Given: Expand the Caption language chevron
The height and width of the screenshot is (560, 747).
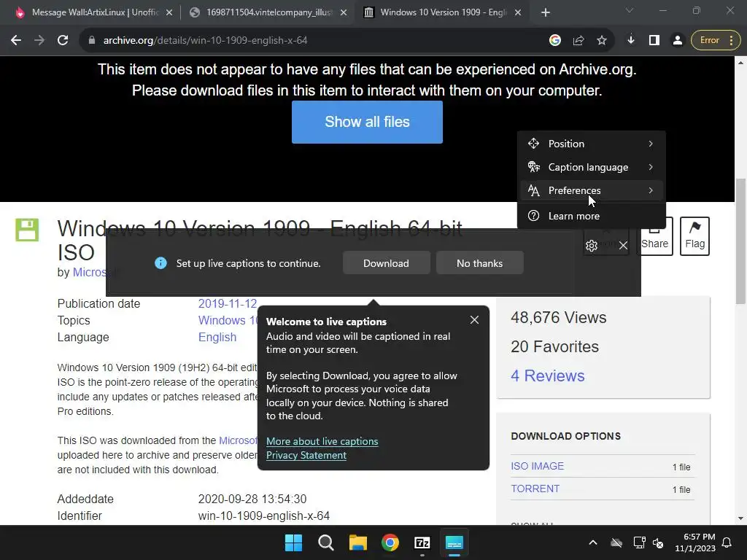Looking at the screenshot, I should (651, 167).
